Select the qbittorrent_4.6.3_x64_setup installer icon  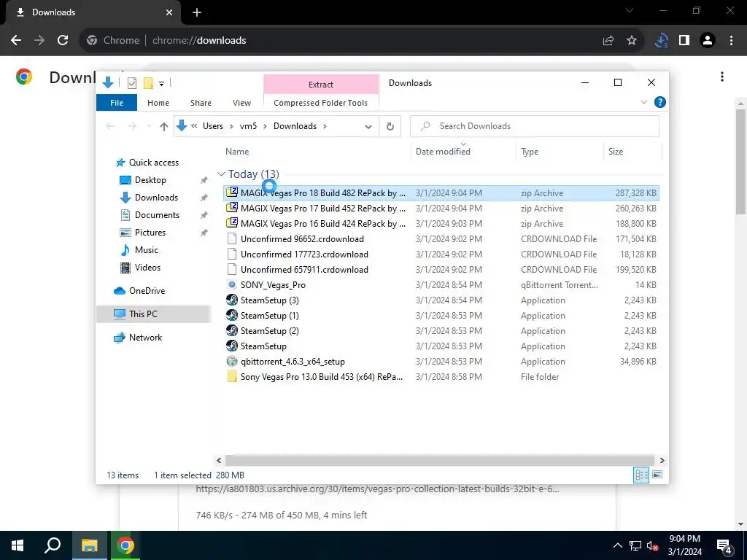(x=232, y=362)
